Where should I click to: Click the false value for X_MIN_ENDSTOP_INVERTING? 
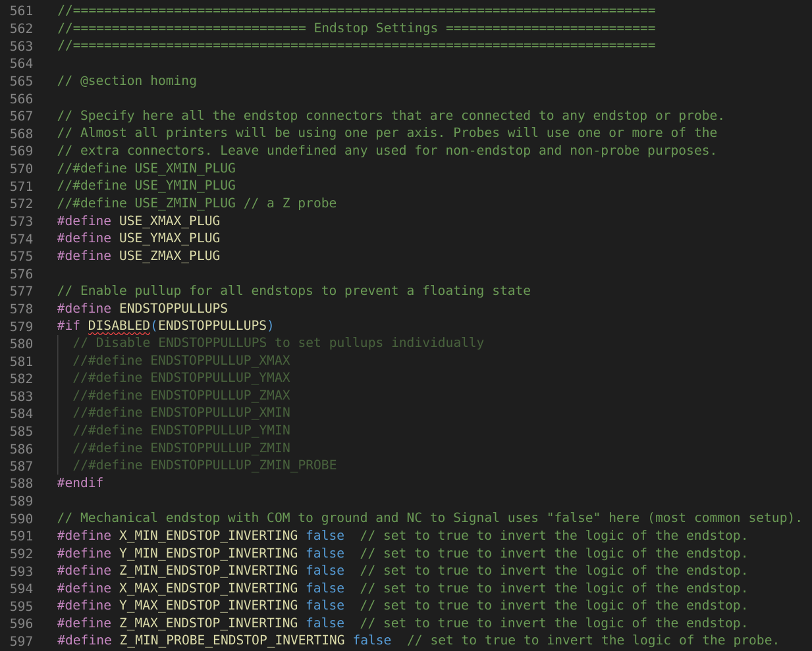point(325,536)
